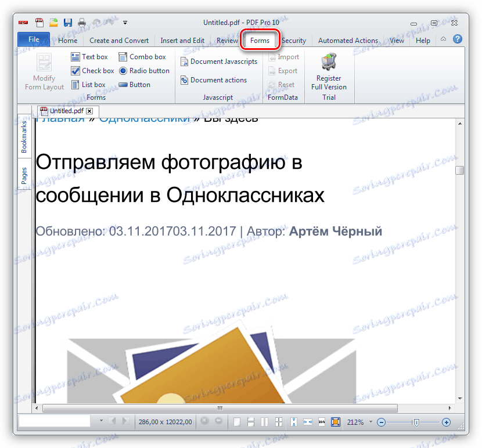Save document with the floppy disk icon
482x448 pixels.
click(x=67, y=23)
